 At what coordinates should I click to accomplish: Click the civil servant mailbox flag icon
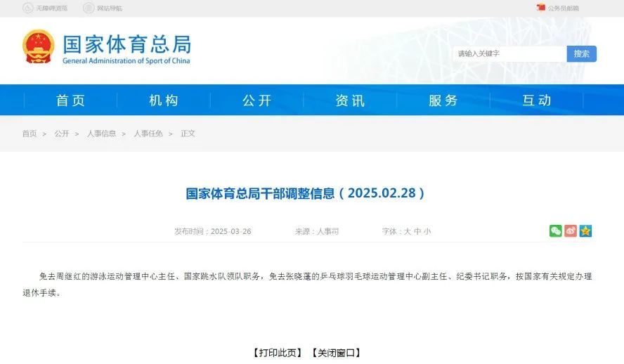point(541,8)
